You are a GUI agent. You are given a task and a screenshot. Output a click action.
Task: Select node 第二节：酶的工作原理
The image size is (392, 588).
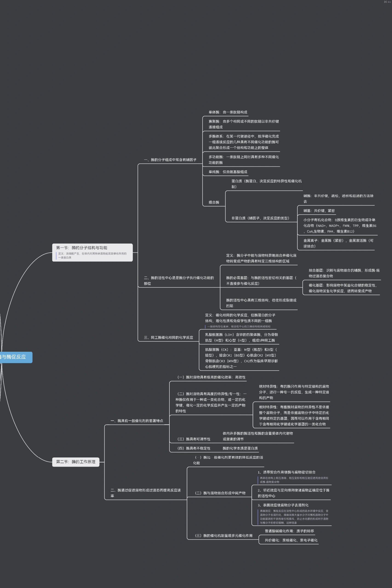[x=76, y=462]
